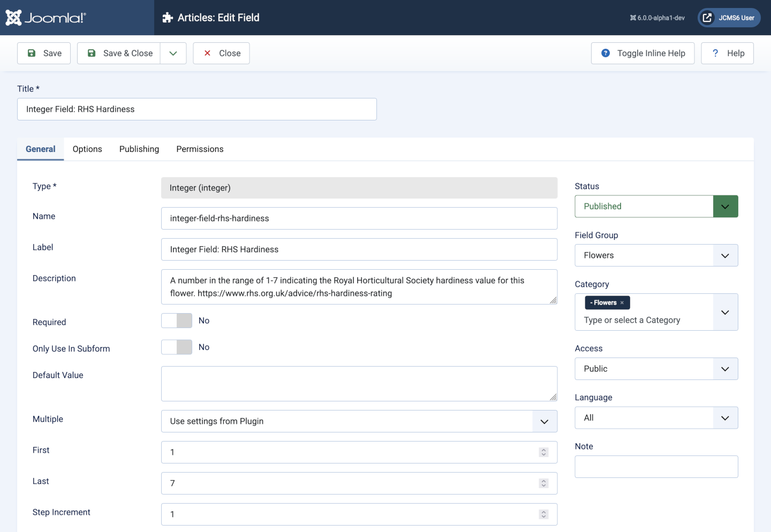
Task: Click the Joomla logo icon
Action: pyautogui.click(x=14, y=18)
